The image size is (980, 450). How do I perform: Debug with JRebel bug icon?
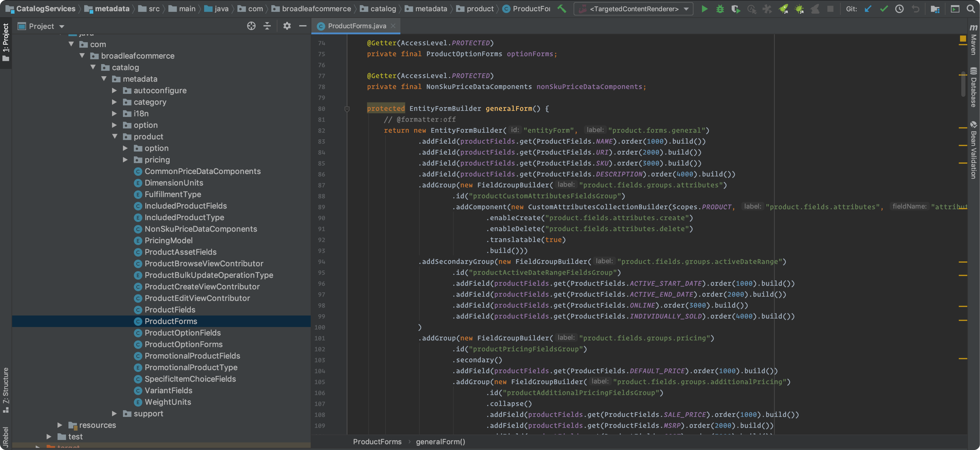[x=799, y=9]
